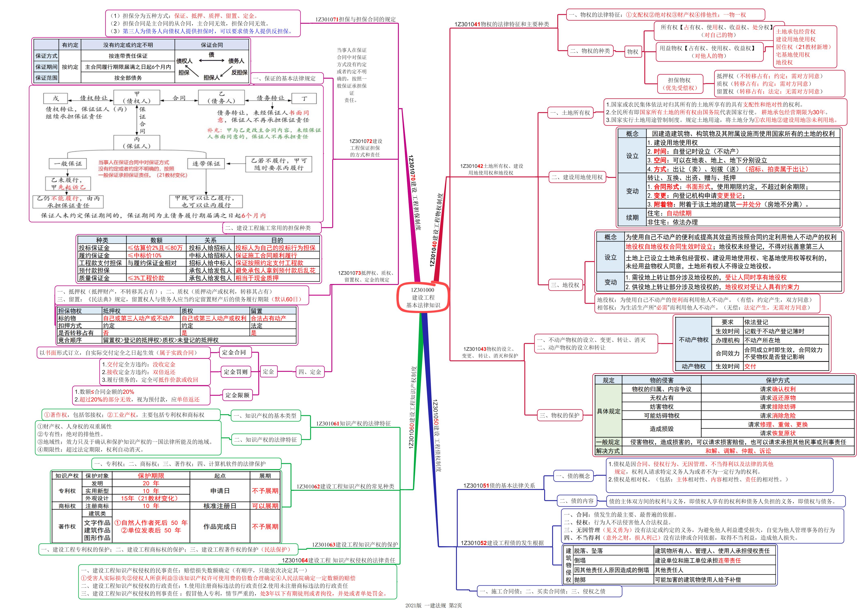868x609 pixels.
Task: Click the branch label 1Z301062建设工程知识产权的常见种类
Action: [x=345, y=486]
